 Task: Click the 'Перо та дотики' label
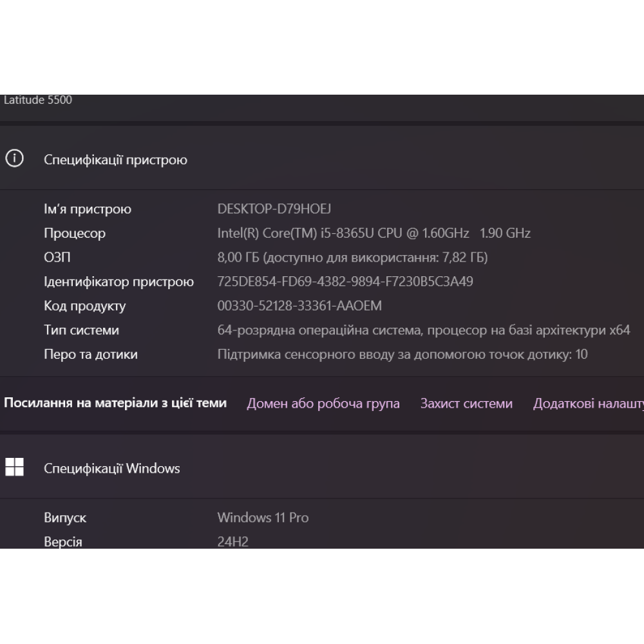pyautogui.click(x=90, y=354)
